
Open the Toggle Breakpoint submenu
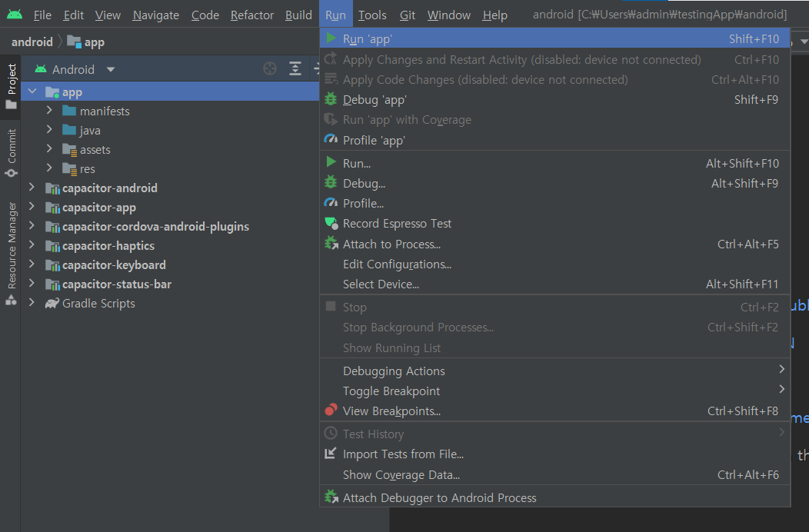point(555,391)
